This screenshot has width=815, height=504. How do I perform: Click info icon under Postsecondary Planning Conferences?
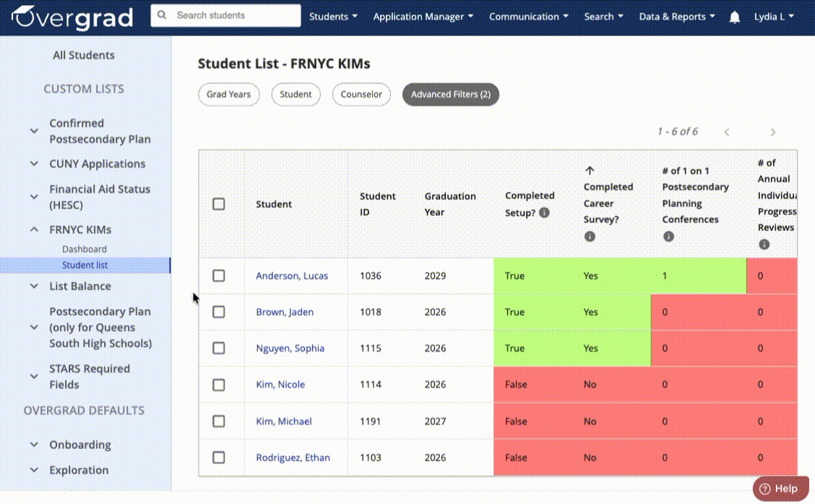tap(668, 236)
